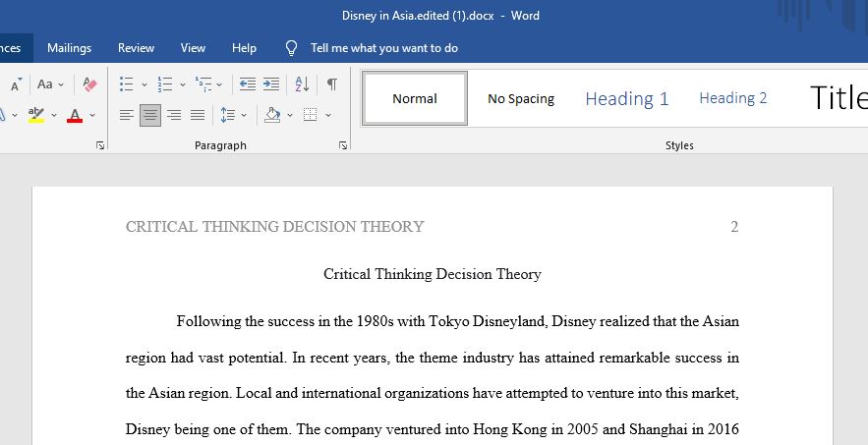Click Decrease Indent icon
The image size is (868, 445).
point(248,84)
